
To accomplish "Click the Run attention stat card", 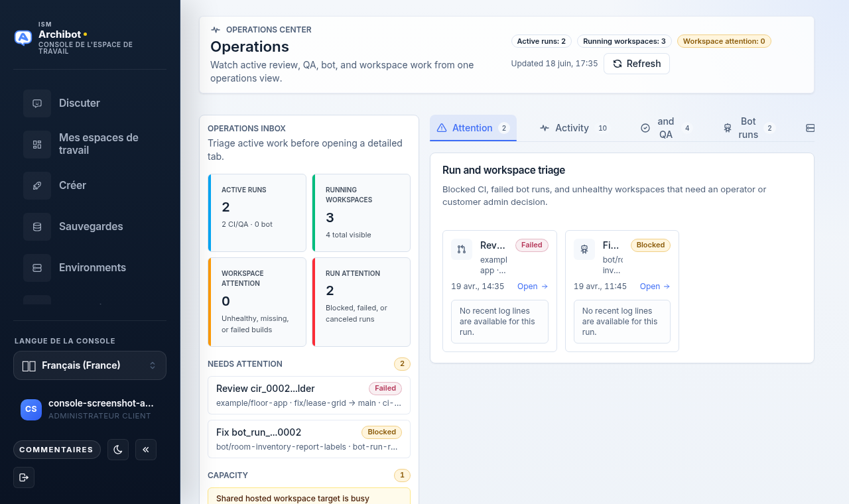I will (361, 302).
